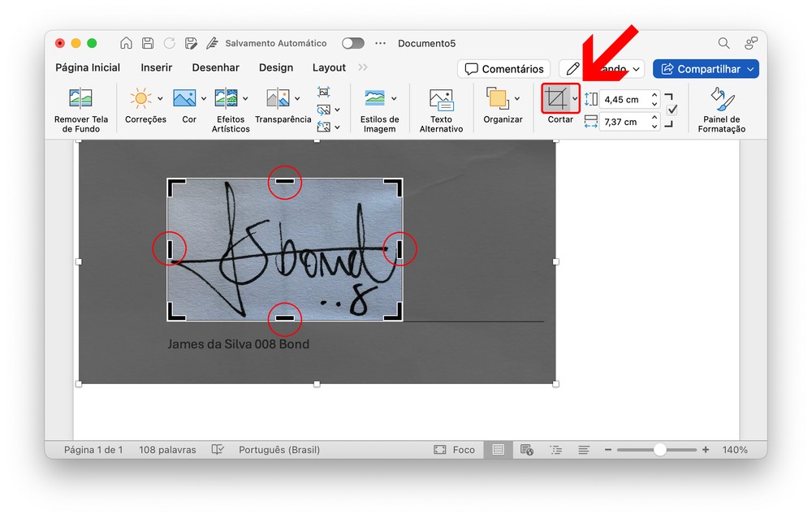
Task: Expand the Compartilhar dropdown arrow
Action: click(750, 69)
